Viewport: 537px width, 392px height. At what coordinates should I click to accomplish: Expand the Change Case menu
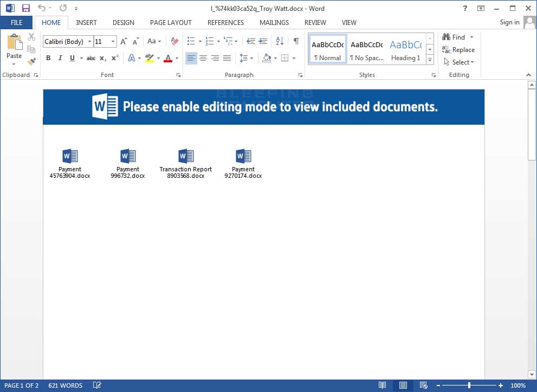(154, 41)
